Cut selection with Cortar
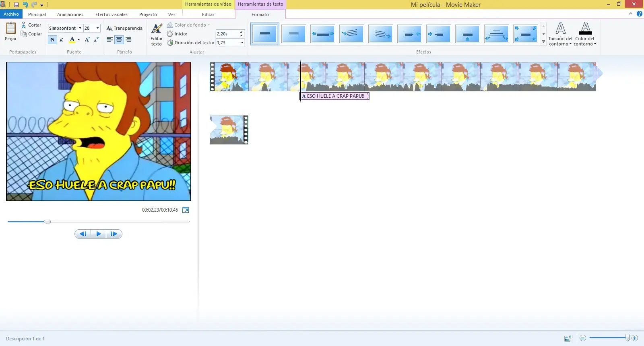The height and width of the screenshot is (346, 644). coord(31,25)
